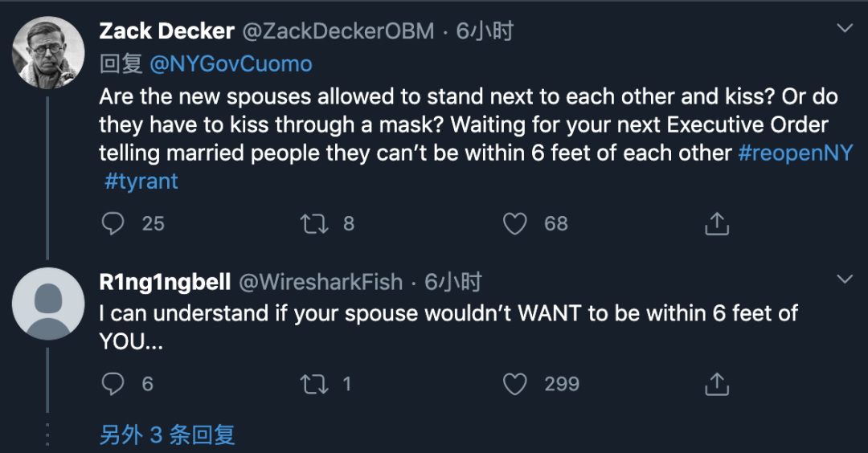Open the @NYGovCuomo mention link
Image resolution: width=868 pixels, height=453 pixels.
230,64
